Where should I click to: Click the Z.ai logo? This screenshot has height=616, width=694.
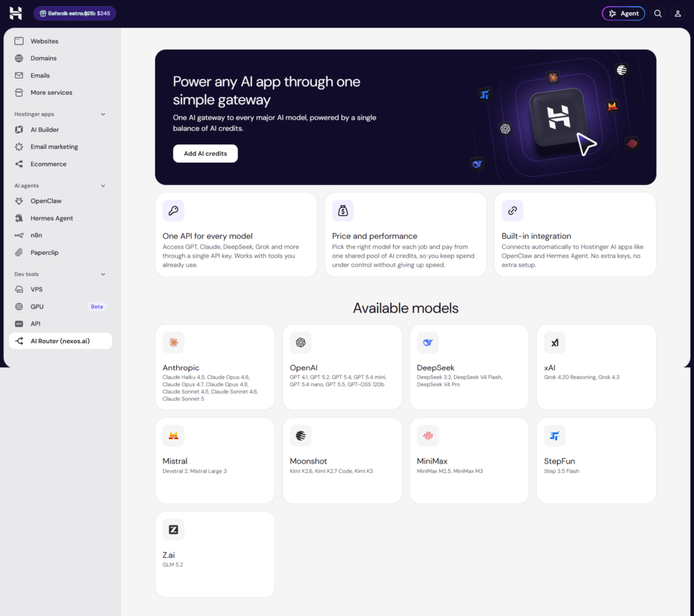[173, 530]
